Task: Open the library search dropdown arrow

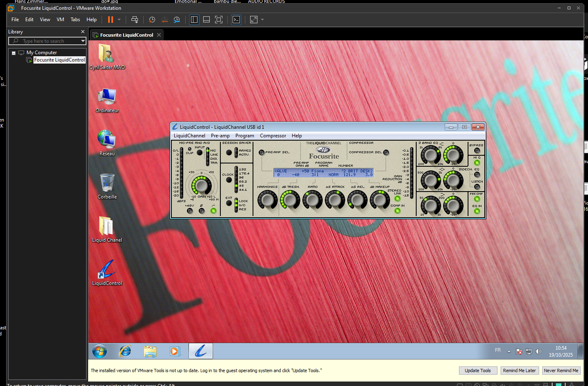Action: [x=83, y=41]
